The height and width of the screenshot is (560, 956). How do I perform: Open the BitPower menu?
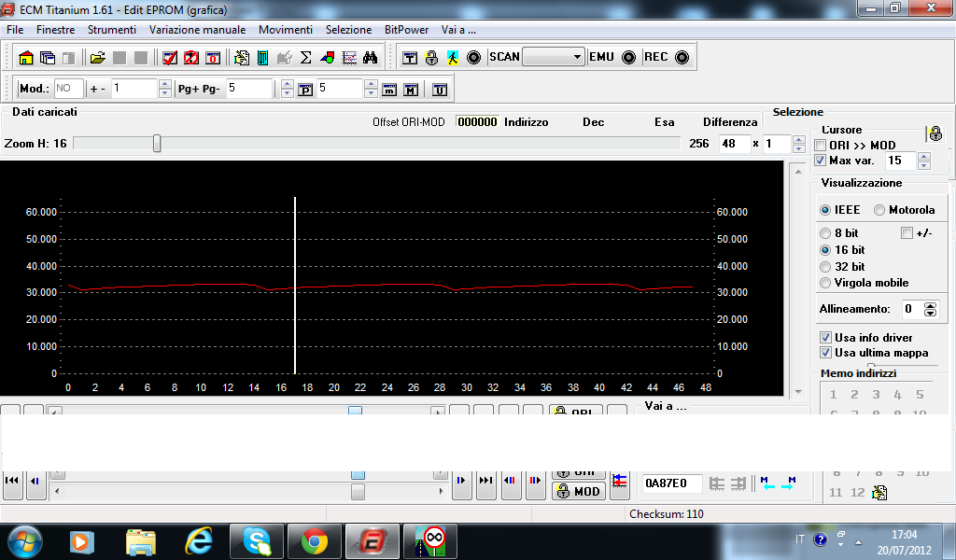(406, 30)
